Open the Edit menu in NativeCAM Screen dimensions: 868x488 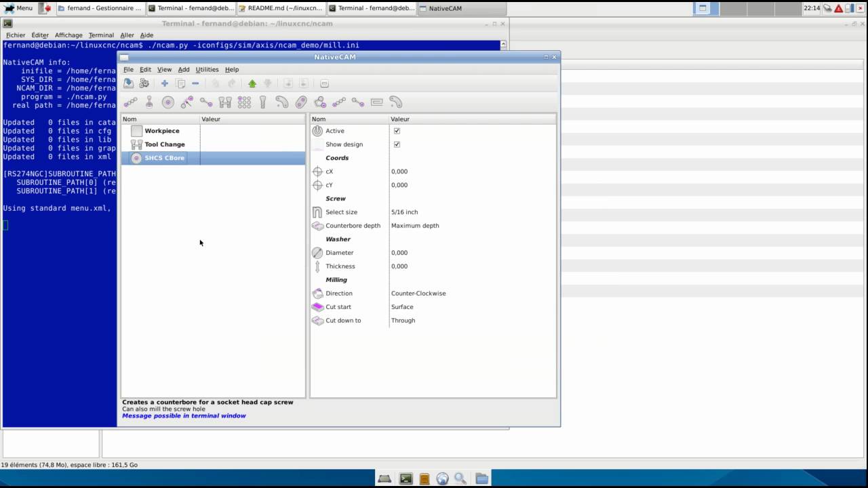[145, 69]
